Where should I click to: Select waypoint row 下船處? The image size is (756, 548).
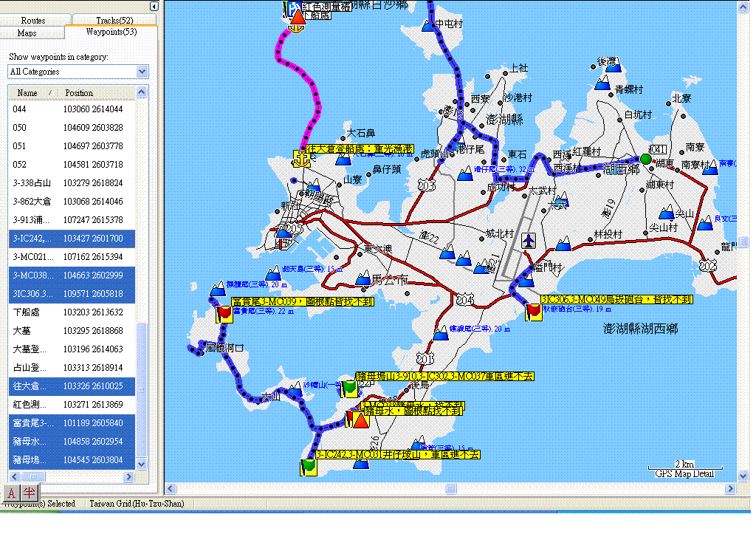[72, 312]
